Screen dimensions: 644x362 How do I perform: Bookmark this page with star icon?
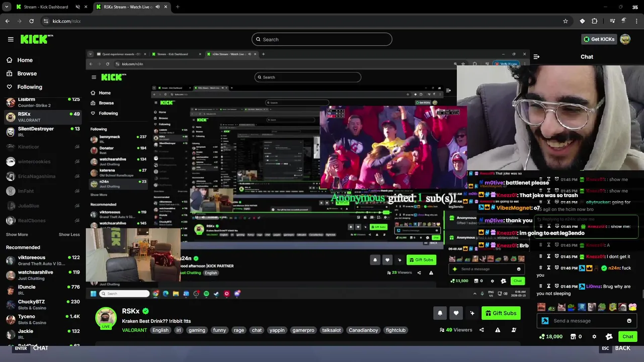(566, 21)
